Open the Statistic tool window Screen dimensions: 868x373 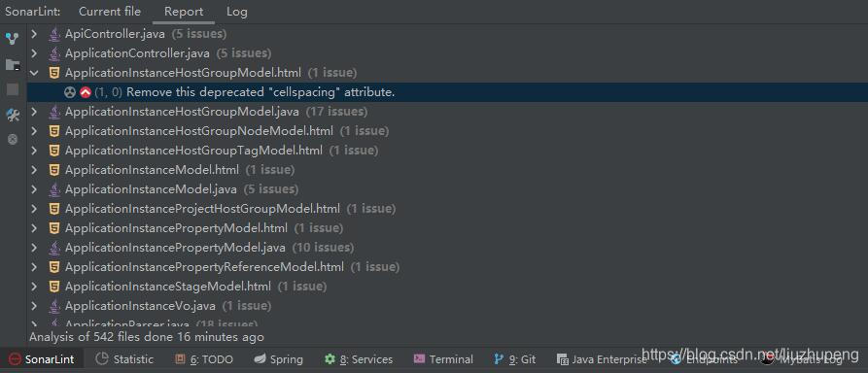click(x=124, y=359)
